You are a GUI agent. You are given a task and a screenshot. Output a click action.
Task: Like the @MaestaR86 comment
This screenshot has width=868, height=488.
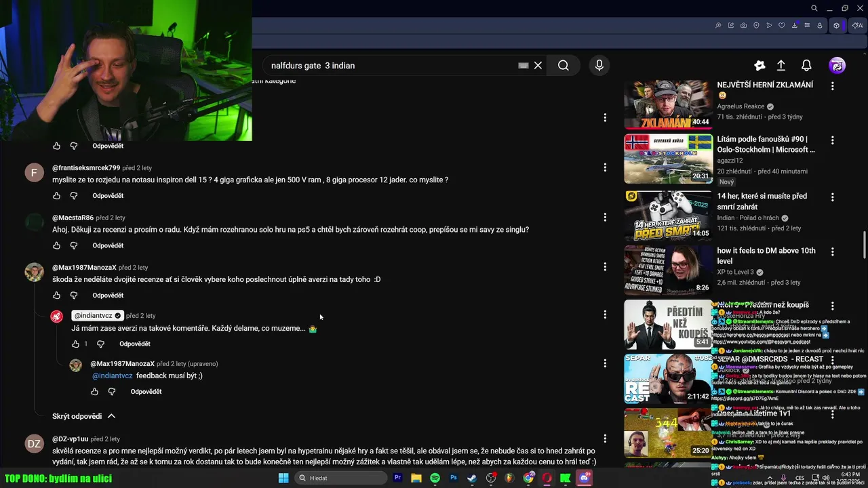[56, 245]
